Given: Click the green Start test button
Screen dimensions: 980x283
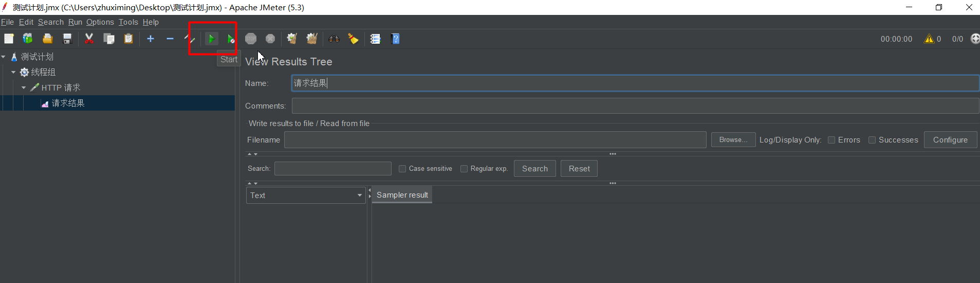Looking at the screenshot, I should click(211, 39).
